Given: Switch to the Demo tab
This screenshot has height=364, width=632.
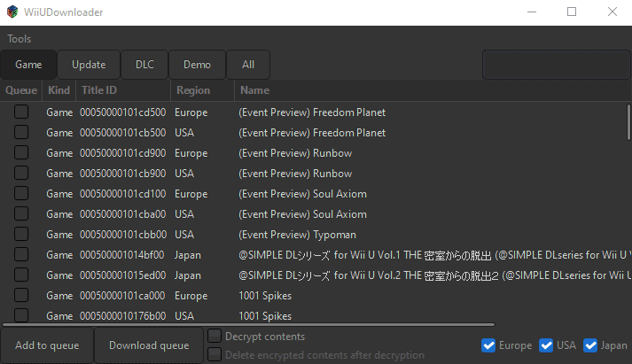Looking at the screenshot, I should click(x=197, y=65).
